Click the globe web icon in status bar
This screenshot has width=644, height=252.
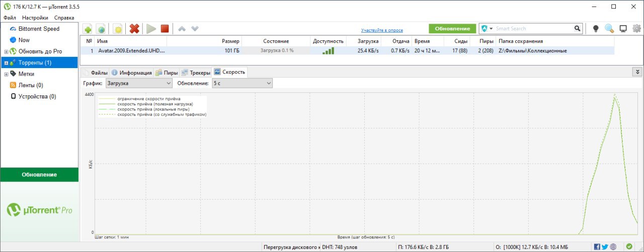tap(613, 247)
